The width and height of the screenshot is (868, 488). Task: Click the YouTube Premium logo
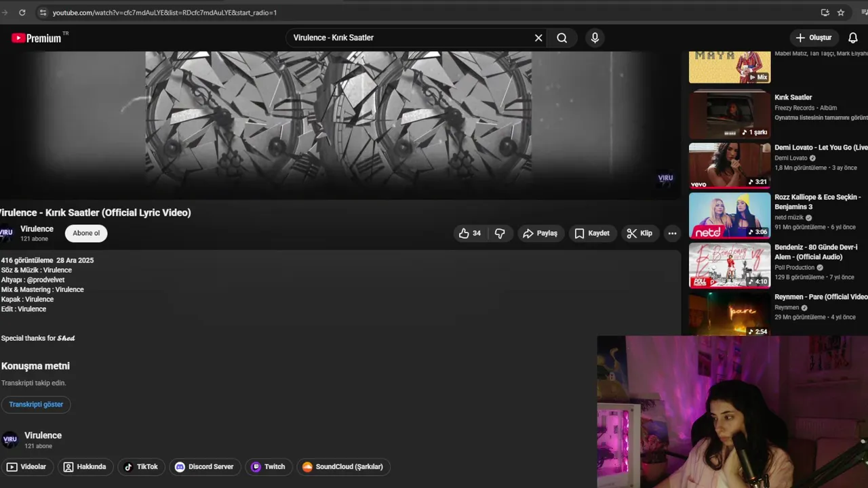(x=37, y=38)
